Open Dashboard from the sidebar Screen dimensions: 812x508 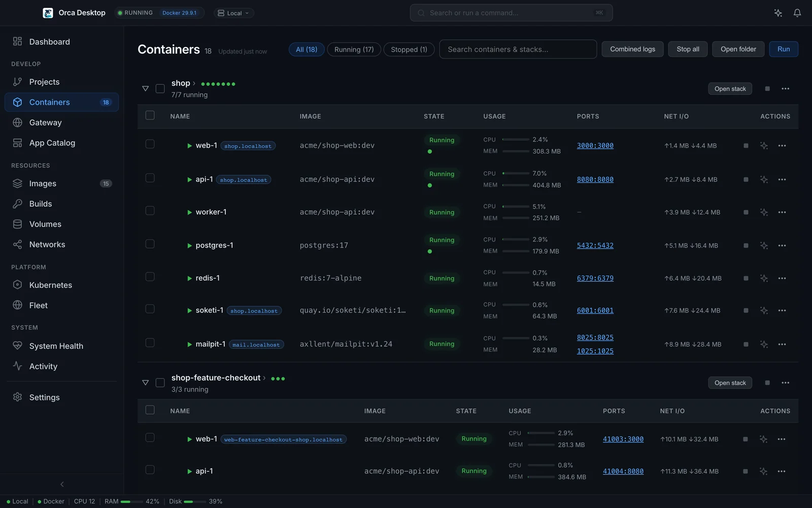[61, 42]
